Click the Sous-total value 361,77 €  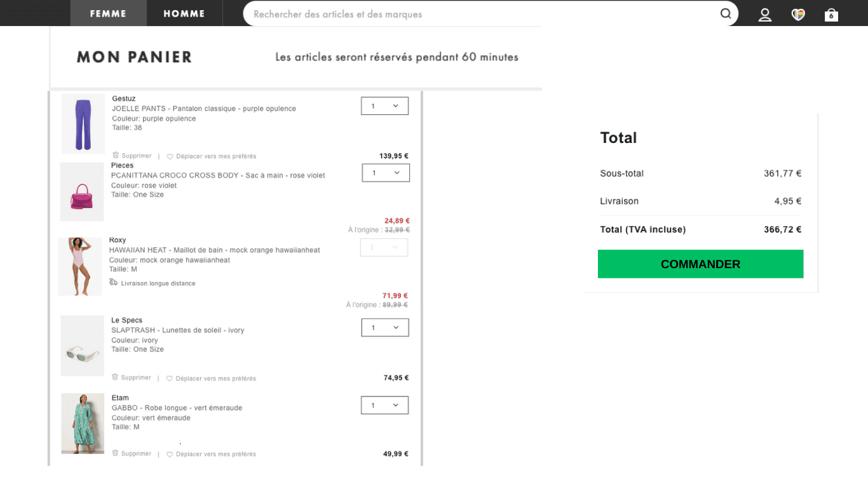(x=783, y=173)
